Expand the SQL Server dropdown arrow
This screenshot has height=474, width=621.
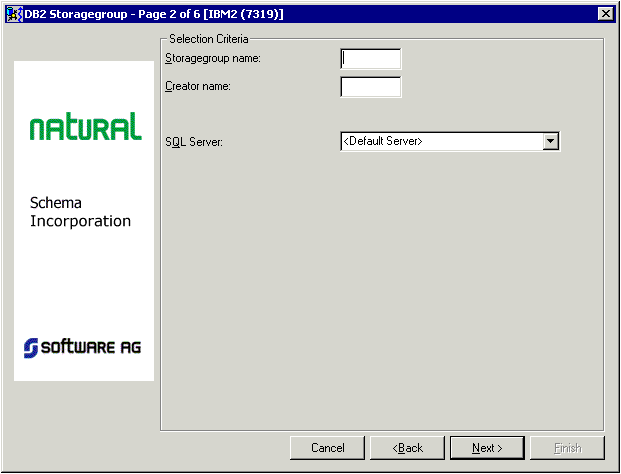[x=550, y=142]
